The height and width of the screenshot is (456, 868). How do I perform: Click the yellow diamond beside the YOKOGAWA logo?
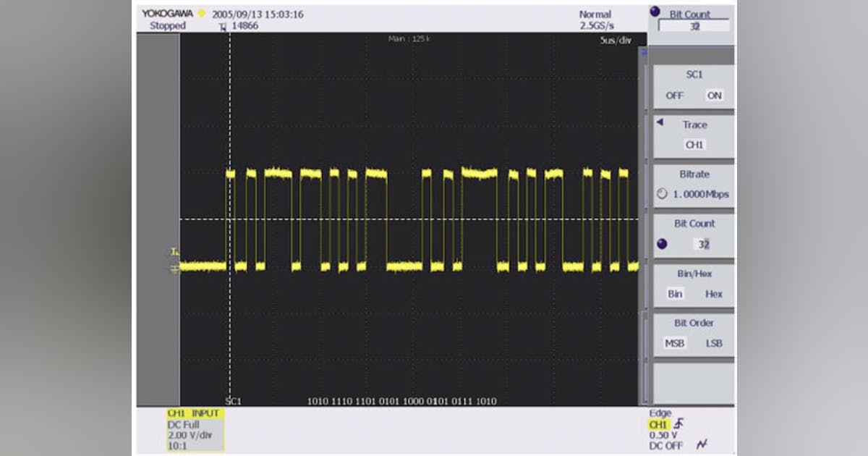[x=201, y=15]
